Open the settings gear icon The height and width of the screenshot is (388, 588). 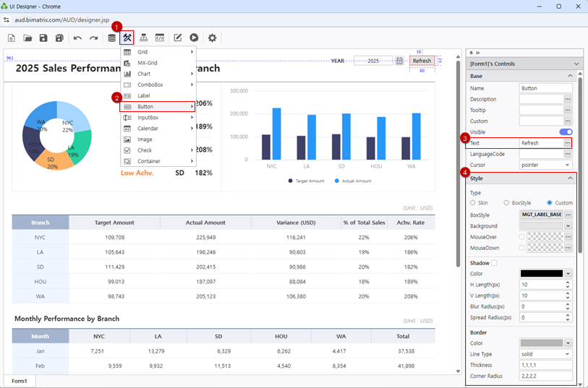point(212,38)
